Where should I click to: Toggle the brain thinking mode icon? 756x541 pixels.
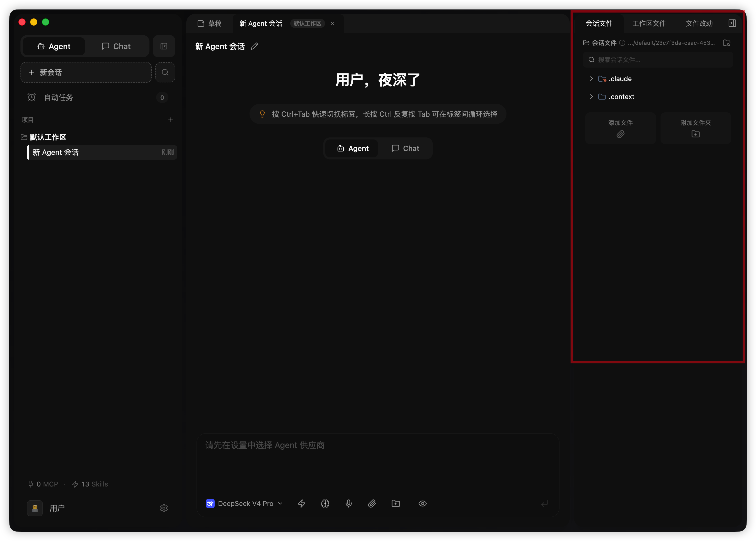325,503
